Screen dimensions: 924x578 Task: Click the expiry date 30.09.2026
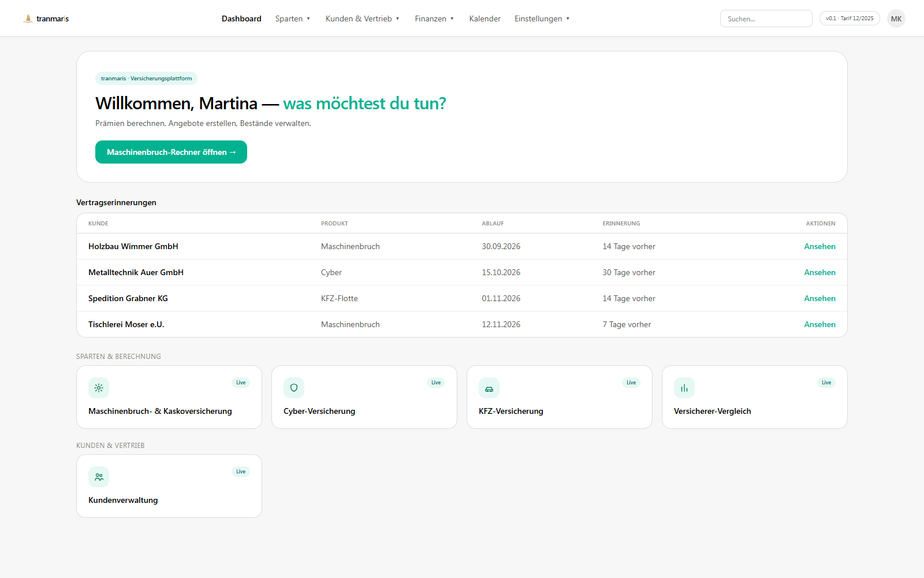coord(501,246)
